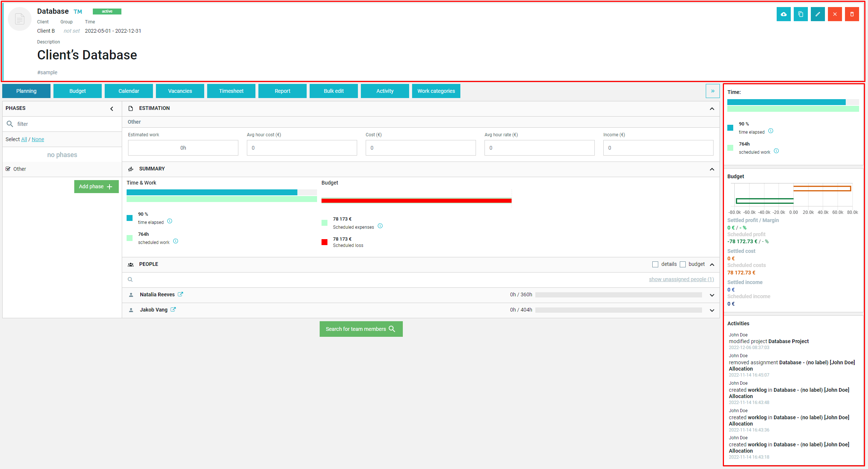This screenshot has height=469, width=868.
Task: Click the Estimation document icon
Action: coord(131,108)
